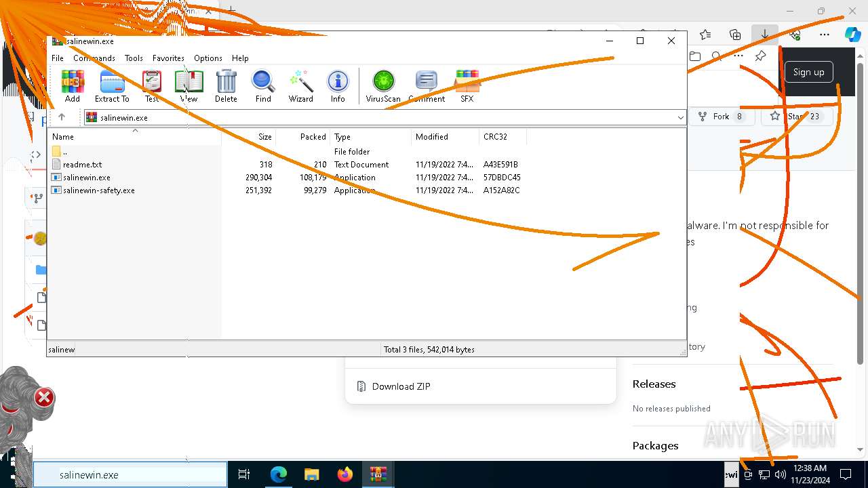Open the Copilot icon in Edge
The image size is (868, 488).
click(852, 35)
